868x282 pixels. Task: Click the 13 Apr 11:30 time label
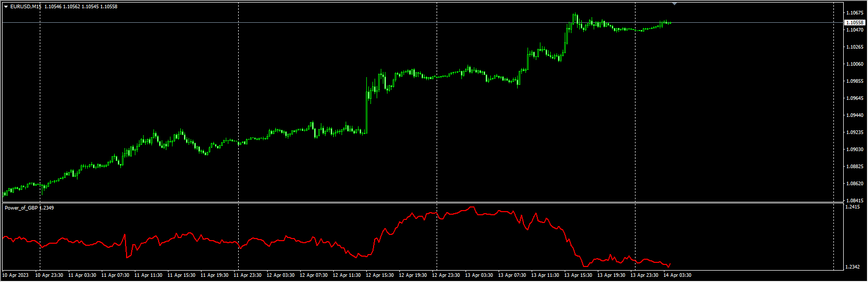[x=545, y=275]
